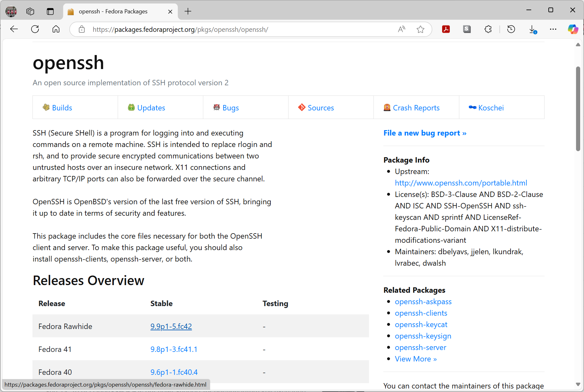Screen dimensions: 584x392
Task: Click File a new bug report link
Action: [x=425, y=133]
